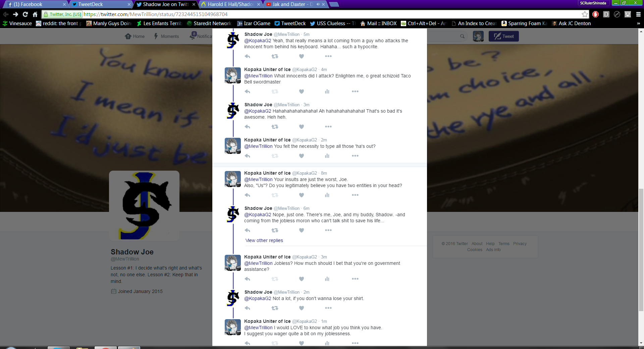Open the Chrome menu

coord(638,14)
